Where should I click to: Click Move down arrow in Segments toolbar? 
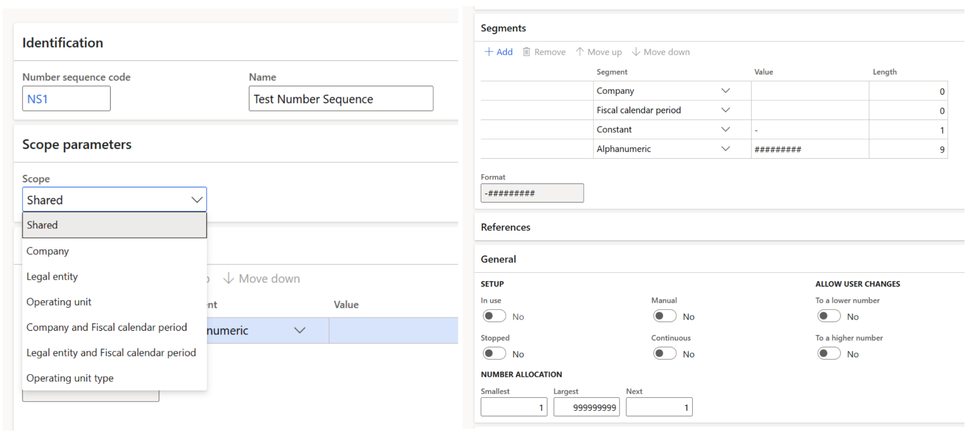(636, 52)
